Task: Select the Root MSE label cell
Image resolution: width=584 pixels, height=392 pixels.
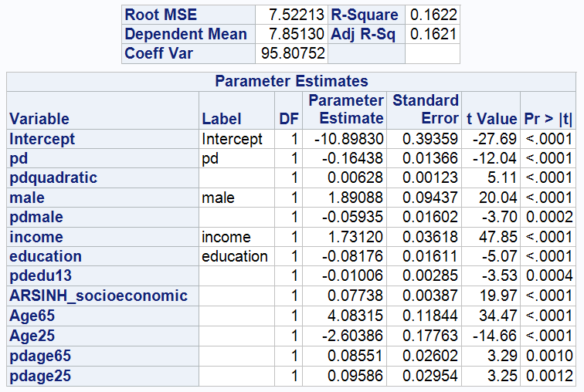Action: point(161,15)
